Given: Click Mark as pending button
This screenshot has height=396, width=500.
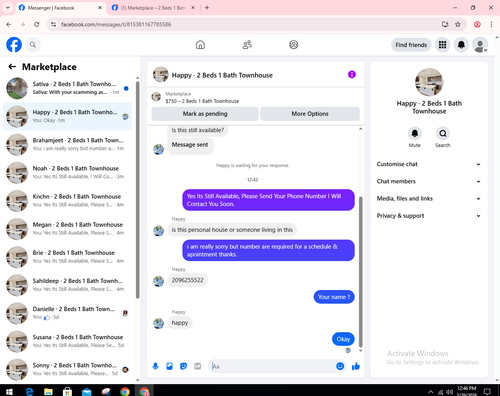Looking at the screenshot, I should click(205, 114).
